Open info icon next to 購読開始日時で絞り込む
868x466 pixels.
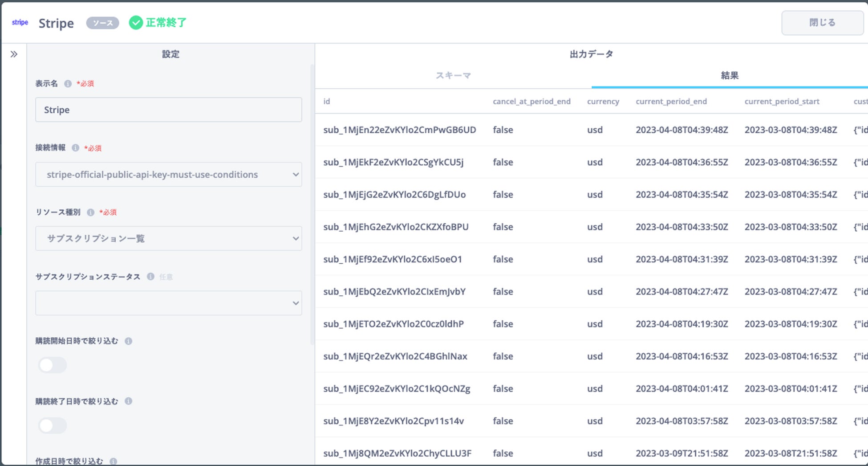click(129, 341)
